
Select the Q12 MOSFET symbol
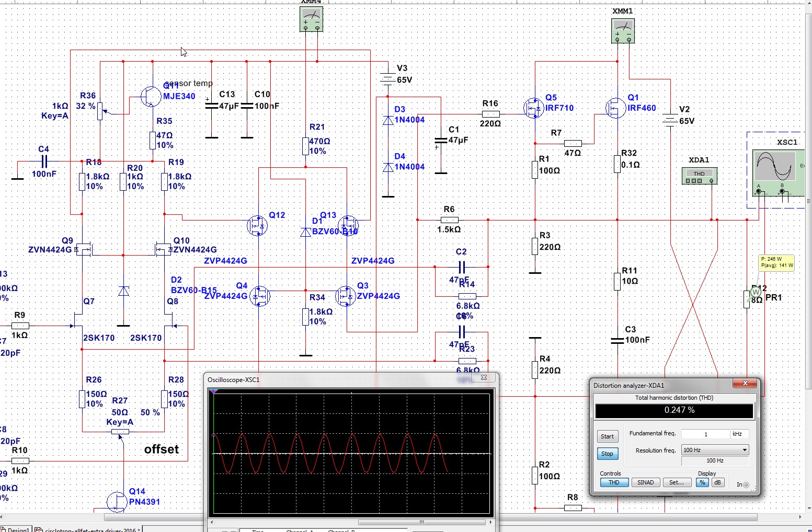[x=257, y=226]
